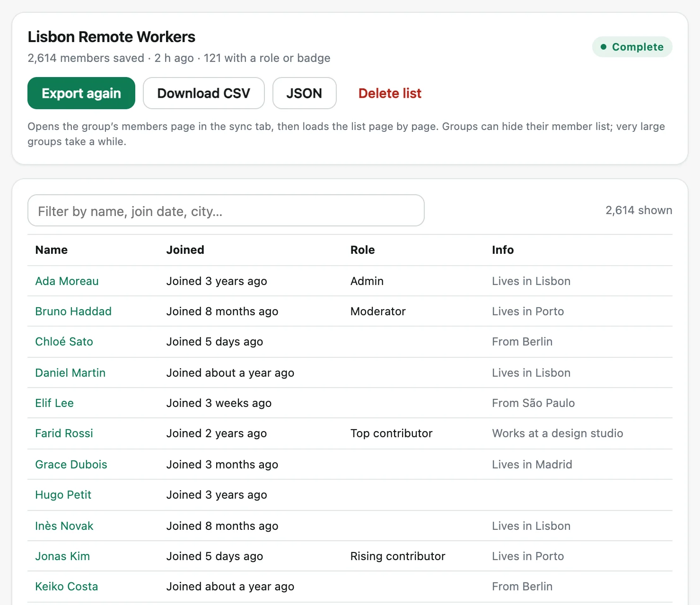Screen dimensions: 700x605
Task: Open Inès Novak's profile link
Action: coord(64,526)
